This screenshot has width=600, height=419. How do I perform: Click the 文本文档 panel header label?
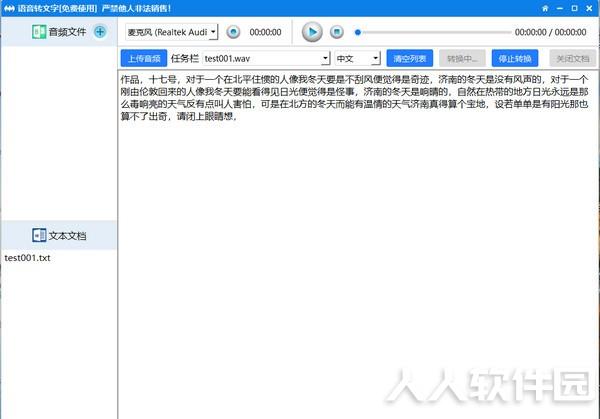tap(67, 236)
